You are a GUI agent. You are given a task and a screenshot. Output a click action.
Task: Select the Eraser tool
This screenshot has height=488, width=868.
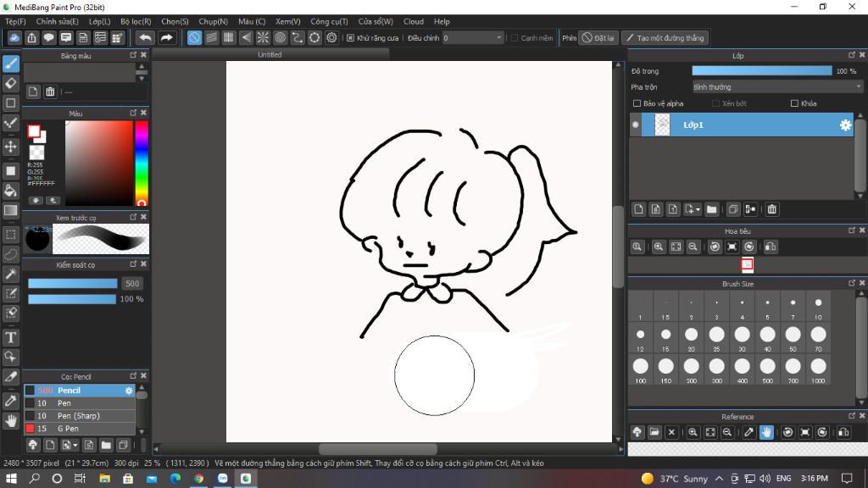[11, 84]
